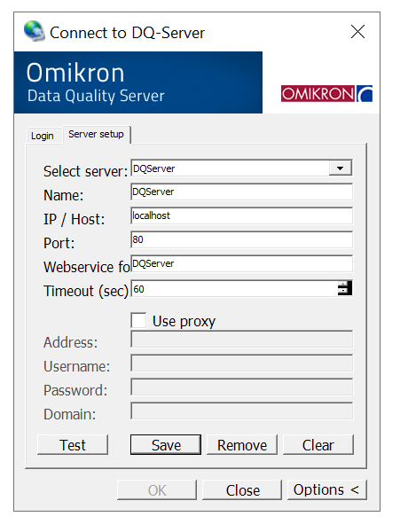Screen dimensions: 400x532
Task: Click the globe application icon in title bar
Action: (x=34, y=31)
